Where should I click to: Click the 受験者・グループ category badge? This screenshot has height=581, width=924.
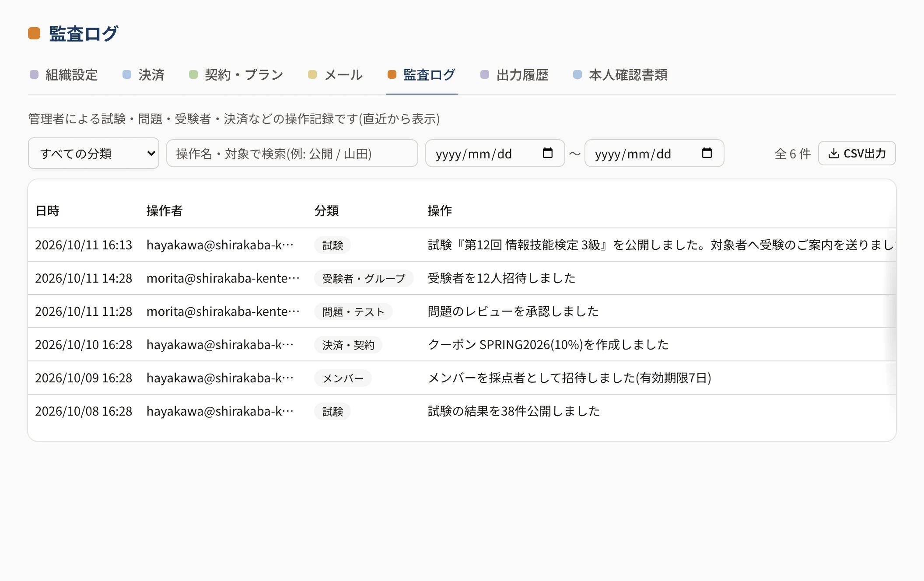tap(364, 278)
